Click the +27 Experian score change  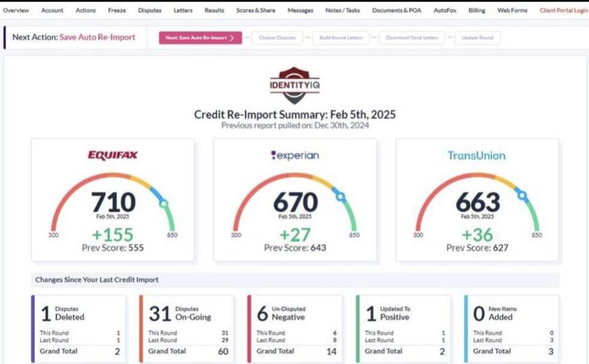coord(295,235)
